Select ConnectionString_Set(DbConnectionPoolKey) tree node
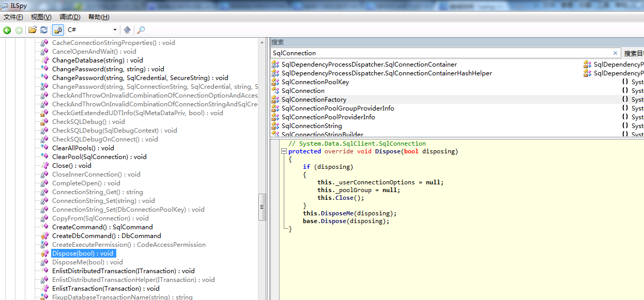The width and height of the screenshot is (644, 300). (128, 210)
